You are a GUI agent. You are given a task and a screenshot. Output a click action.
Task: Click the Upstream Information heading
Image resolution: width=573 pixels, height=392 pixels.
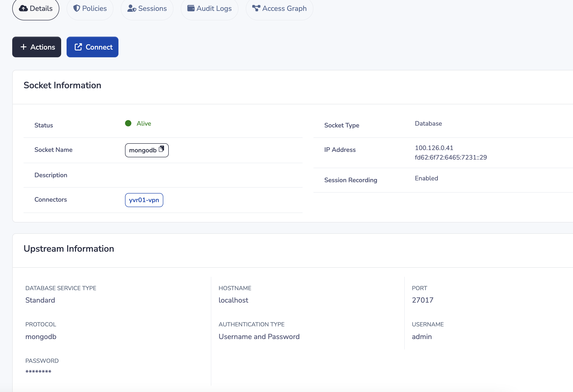[69, 249]
